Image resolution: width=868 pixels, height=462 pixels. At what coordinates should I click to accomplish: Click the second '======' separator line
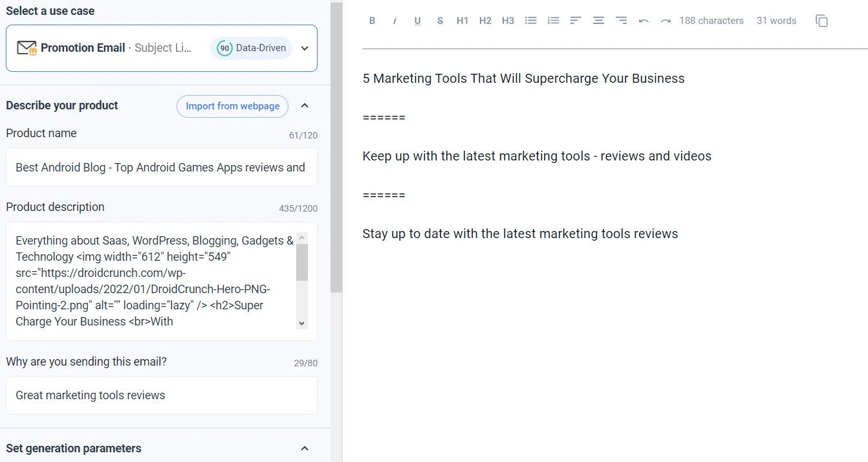tap(384, 195)
